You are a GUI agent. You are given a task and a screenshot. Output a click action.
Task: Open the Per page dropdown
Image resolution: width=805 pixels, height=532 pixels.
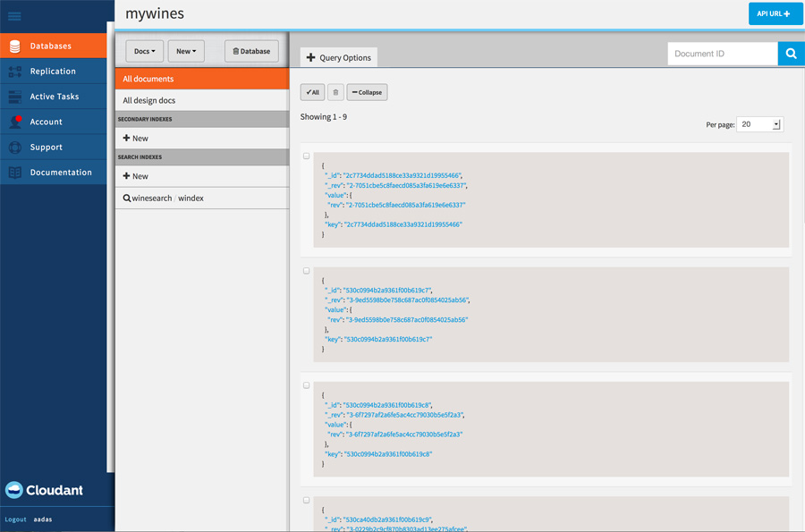[x=759, y=124]
